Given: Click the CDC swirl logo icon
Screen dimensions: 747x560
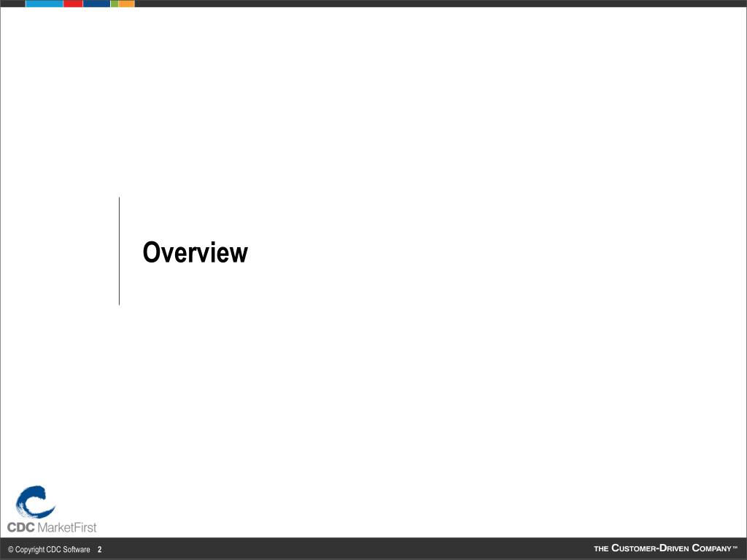Looking at the screenshot, I should pos(35,502).
